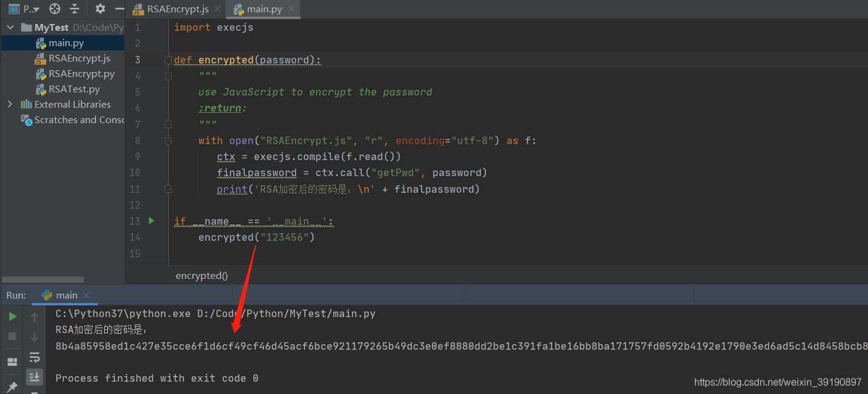Click the "RSA加密后的密码是:" console output line
The image size is (868, 394).
click(102, 330)
